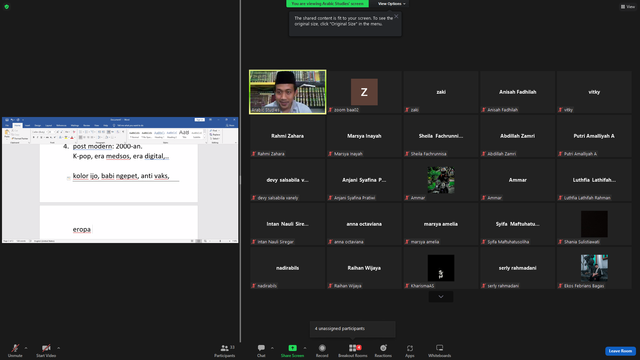Switch to Home tab in Word
The image size is (640, 360).
pyautogui.click(x=18, y=125)
